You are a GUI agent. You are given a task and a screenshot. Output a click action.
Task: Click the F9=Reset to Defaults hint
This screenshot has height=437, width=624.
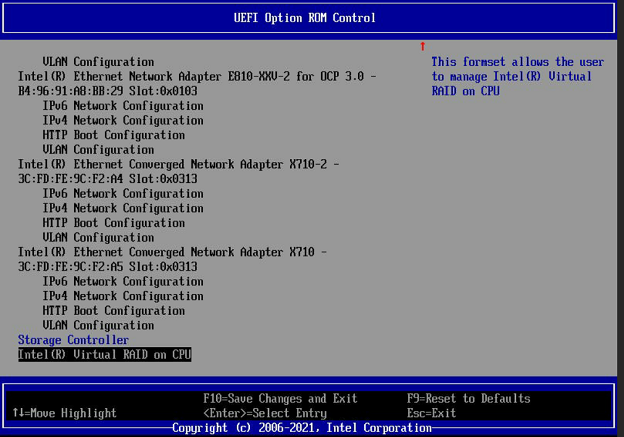(468, 399)
